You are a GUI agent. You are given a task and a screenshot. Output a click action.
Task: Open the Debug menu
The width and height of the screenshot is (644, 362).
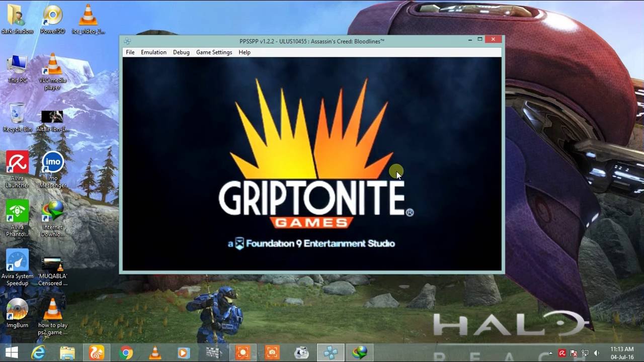181,52
